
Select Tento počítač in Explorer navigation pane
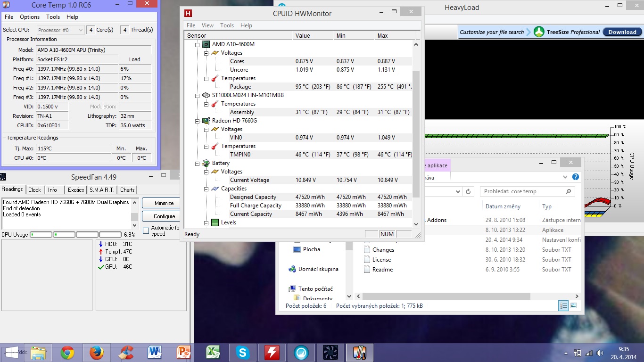(315, 289)
